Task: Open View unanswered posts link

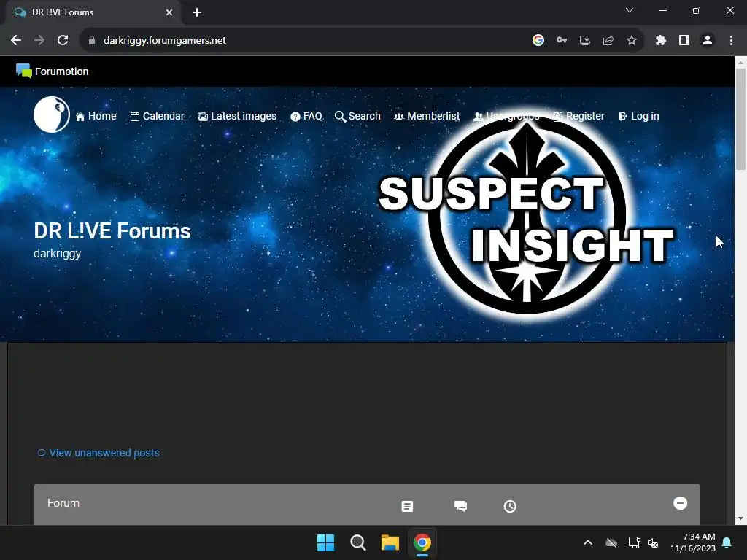Action: point(98,453)
